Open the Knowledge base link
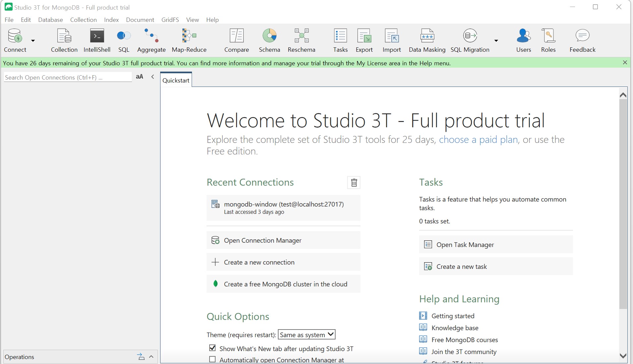Viewport: 633px width, 364px height. tap(455, 328)
